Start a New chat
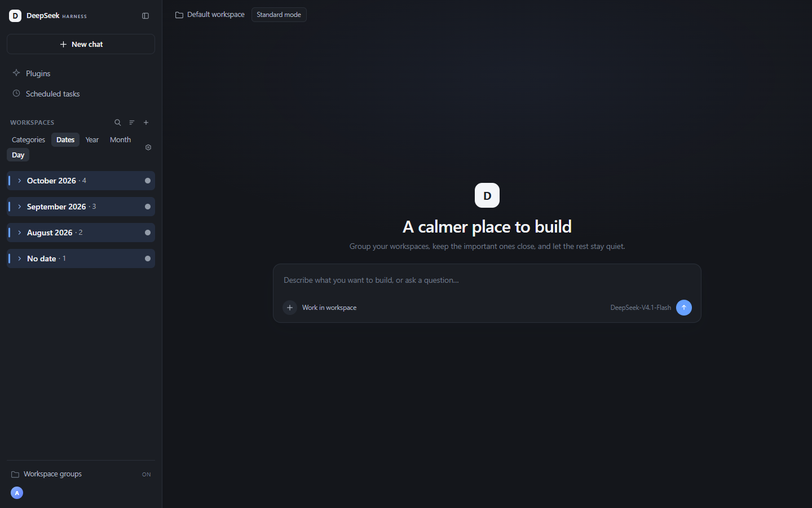The image size is (812, 508). point(81,44)
